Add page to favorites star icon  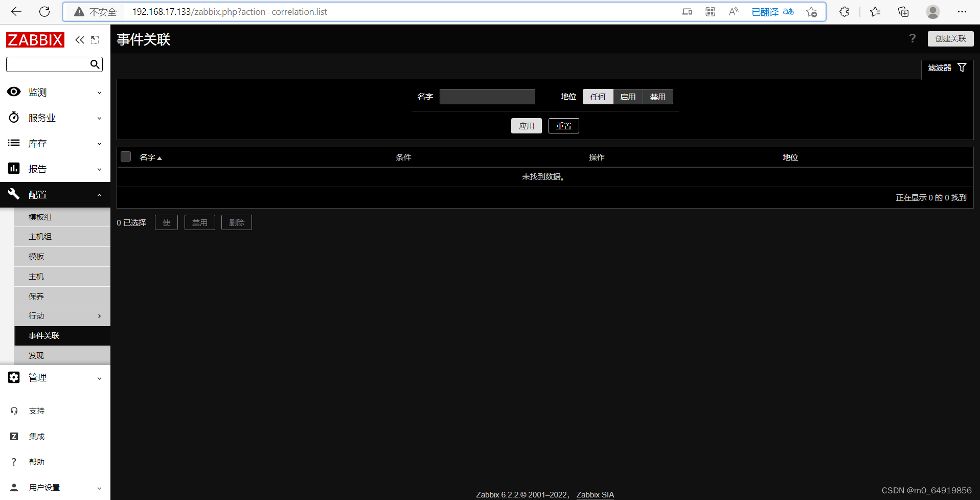click(811, 12)
